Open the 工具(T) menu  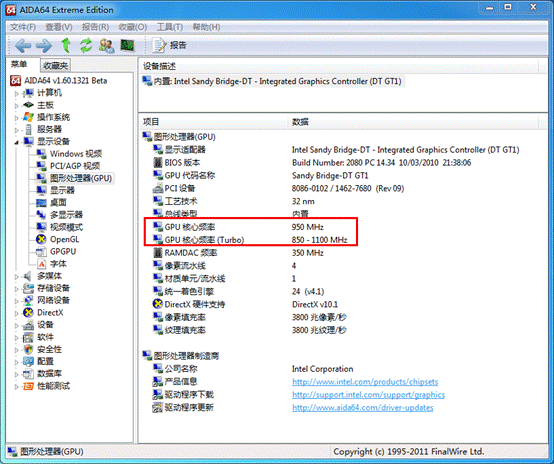click(x=170, y=27)
